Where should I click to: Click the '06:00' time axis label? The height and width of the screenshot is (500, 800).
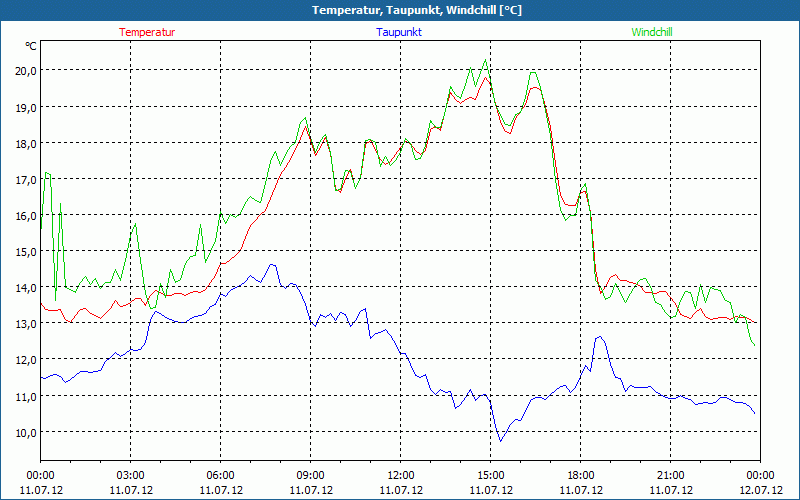[x=220, y=476]
